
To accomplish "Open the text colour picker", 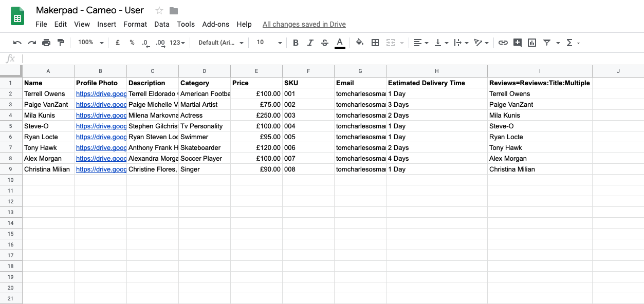I will point(339,43).
